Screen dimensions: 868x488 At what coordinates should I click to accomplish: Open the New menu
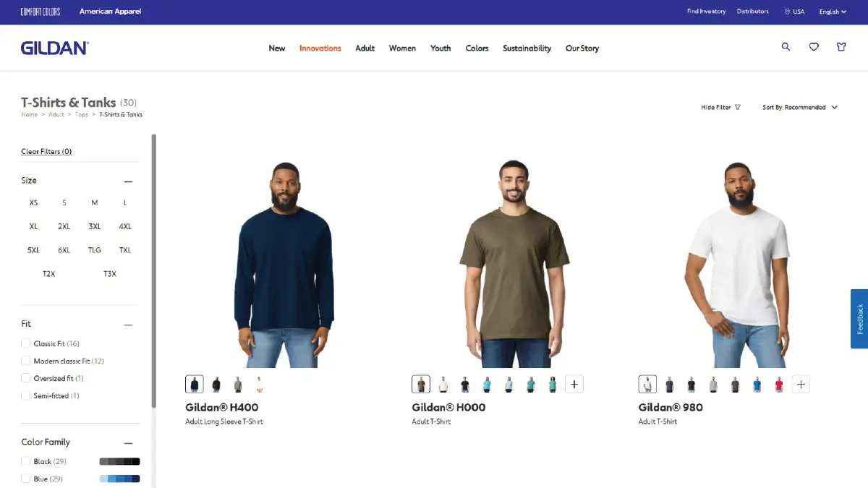[277, 48]
